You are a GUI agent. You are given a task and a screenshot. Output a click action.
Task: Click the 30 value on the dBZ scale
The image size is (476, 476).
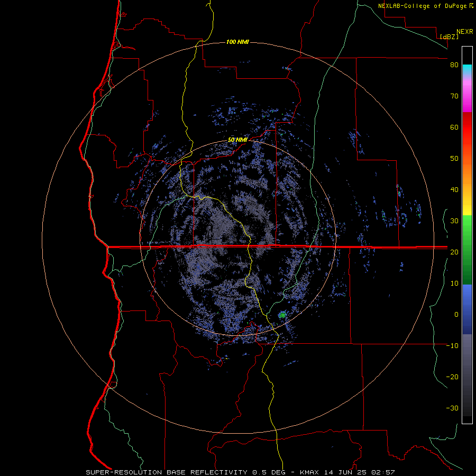[x=454, y=221]
